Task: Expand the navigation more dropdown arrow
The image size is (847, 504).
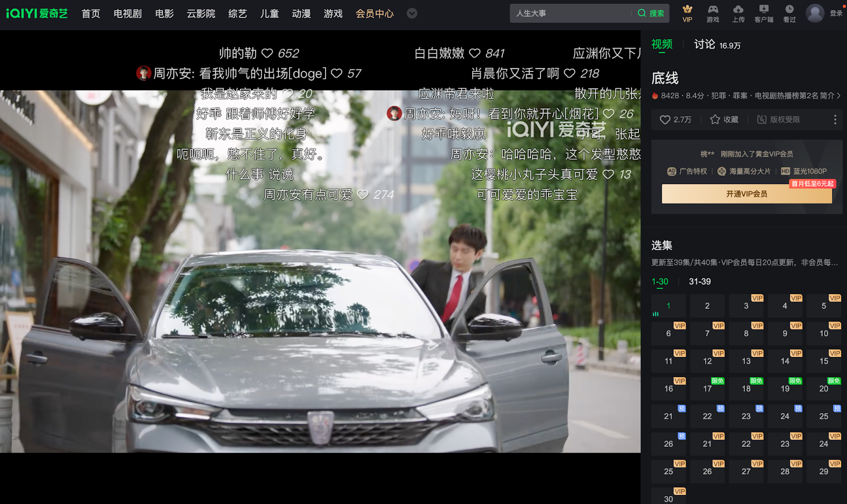Action: click(x=412, y=13)
